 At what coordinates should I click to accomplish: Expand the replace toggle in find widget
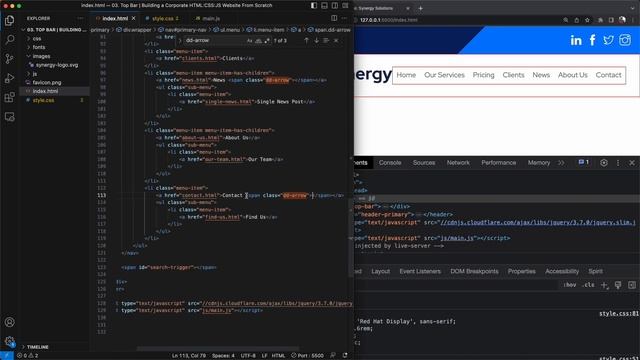180,40
